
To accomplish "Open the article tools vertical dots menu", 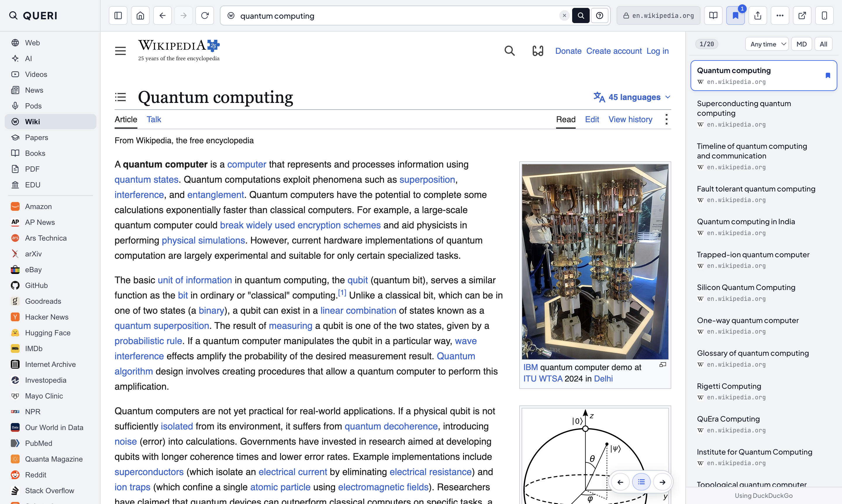I will click(666, 120).
